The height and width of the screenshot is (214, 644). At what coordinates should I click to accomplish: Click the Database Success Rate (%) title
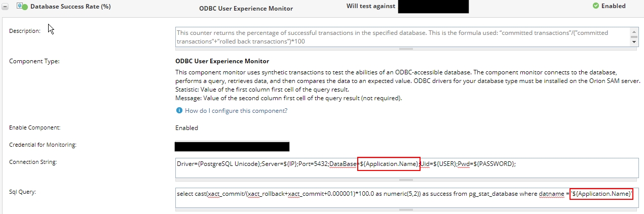click(70, 7)
